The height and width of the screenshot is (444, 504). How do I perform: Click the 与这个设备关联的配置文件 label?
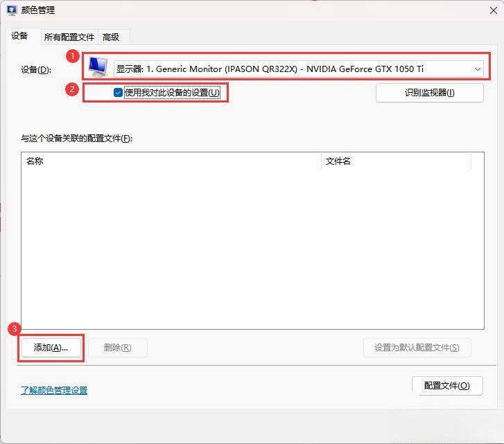pos(76,139)
